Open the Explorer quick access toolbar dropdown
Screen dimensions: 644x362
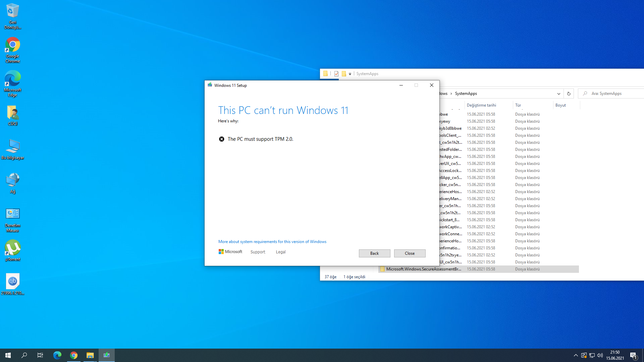(350, 74)
